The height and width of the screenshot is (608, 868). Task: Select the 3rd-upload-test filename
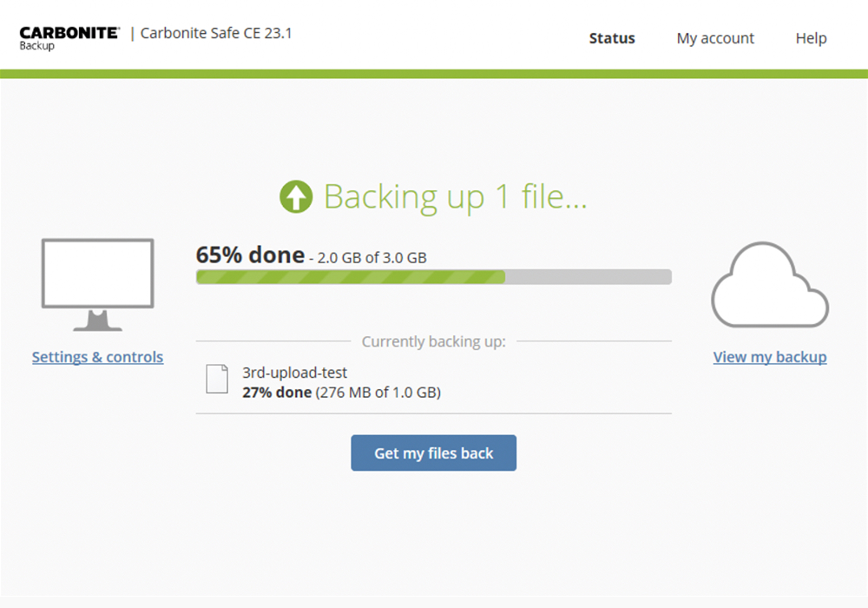pos(294,373)
